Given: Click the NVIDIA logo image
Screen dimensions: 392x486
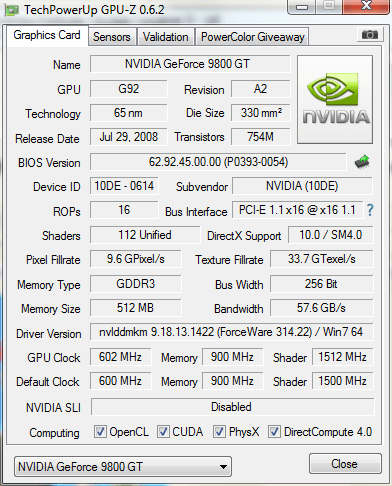Looking at the screenshot, I should click(335, 99).
